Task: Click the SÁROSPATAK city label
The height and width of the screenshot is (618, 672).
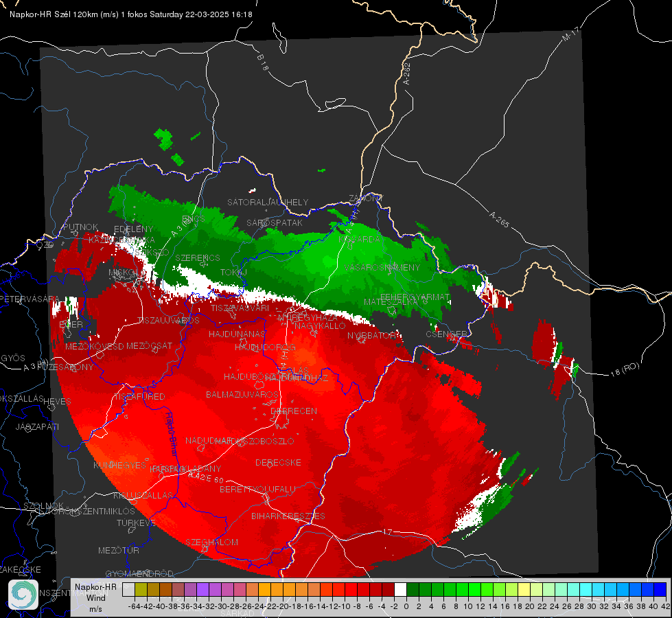Action: [275, 223]
